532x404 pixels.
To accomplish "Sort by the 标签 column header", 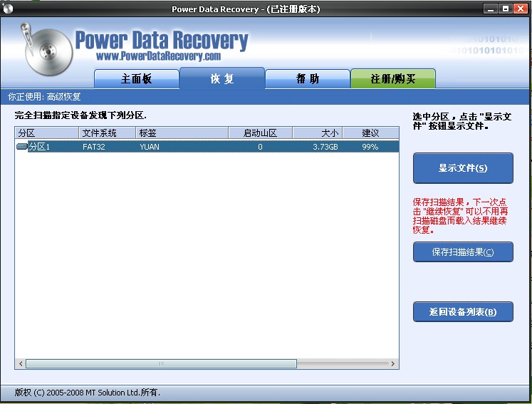I will [182, 133].
